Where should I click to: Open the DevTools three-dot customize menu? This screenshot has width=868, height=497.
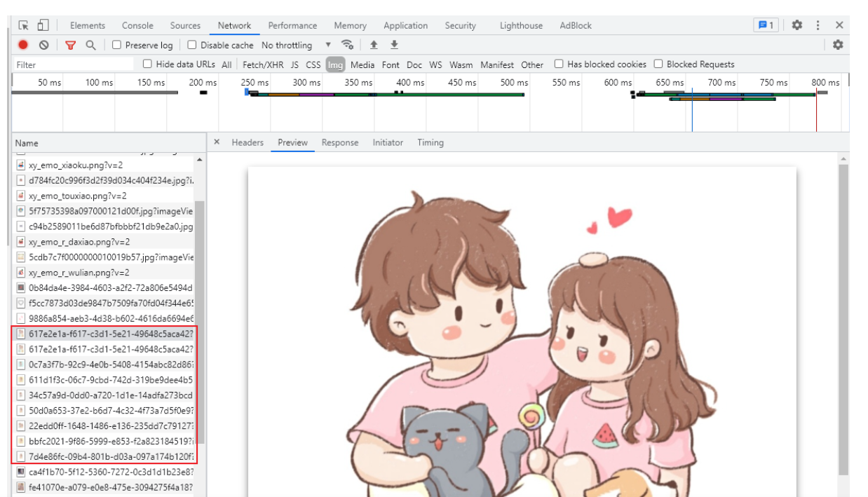coord(818,25)
